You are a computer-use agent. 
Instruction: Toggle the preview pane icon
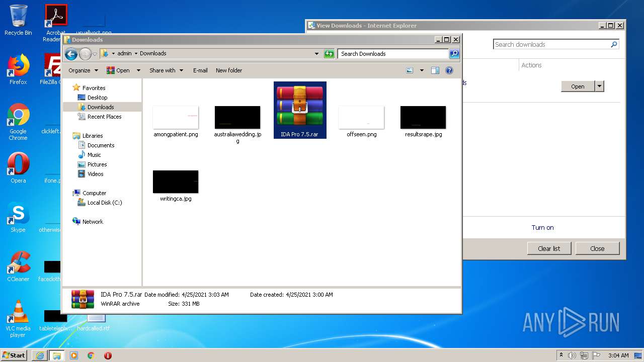click(x=435, y=70)
